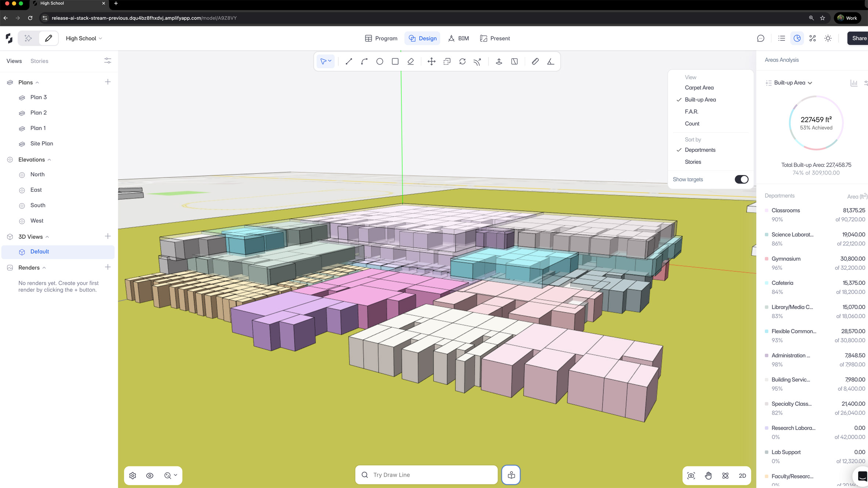
Task: Open the High School project dropdown
Action: point(84,39)
